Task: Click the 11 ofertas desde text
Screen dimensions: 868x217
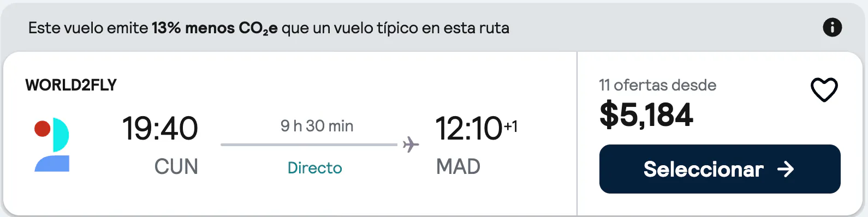Action: (x=657, y=85)
